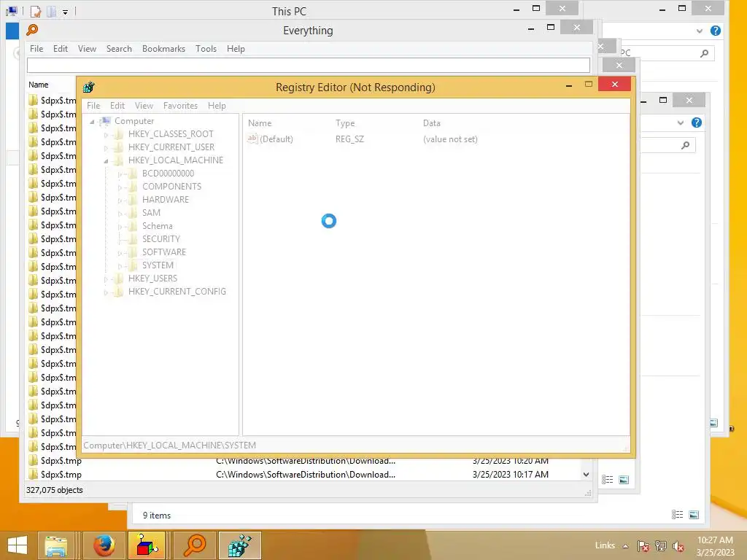The width and height of the screenshot is (747, 560).
Task: Open Tools menu in Everything
Action: [x=206, y=49]
